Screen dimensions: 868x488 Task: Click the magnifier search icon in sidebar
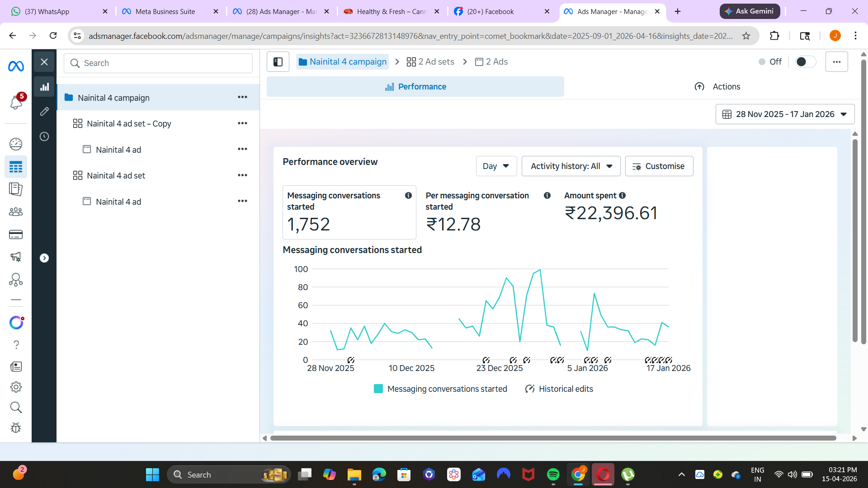[16, 407]
